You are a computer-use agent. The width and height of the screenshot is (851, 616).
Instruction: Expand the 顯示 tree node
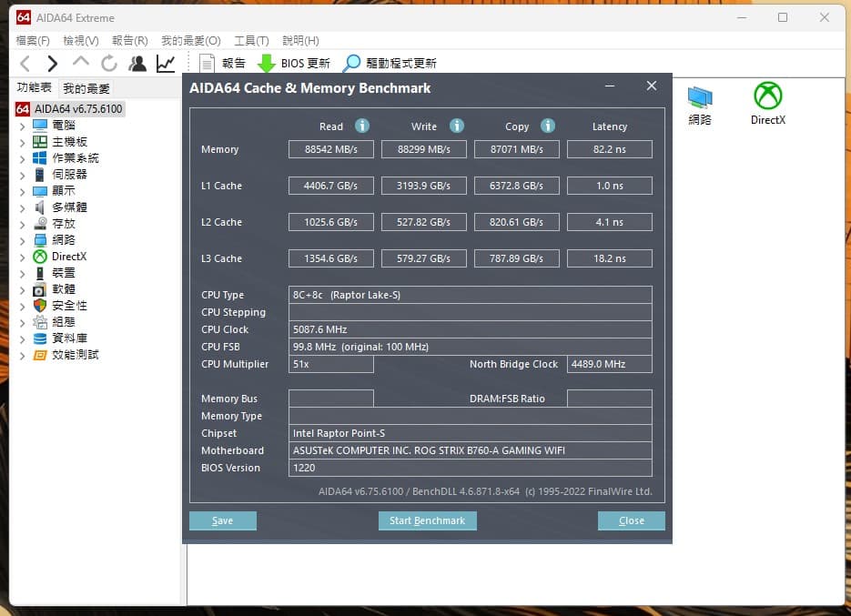[22, 192]
